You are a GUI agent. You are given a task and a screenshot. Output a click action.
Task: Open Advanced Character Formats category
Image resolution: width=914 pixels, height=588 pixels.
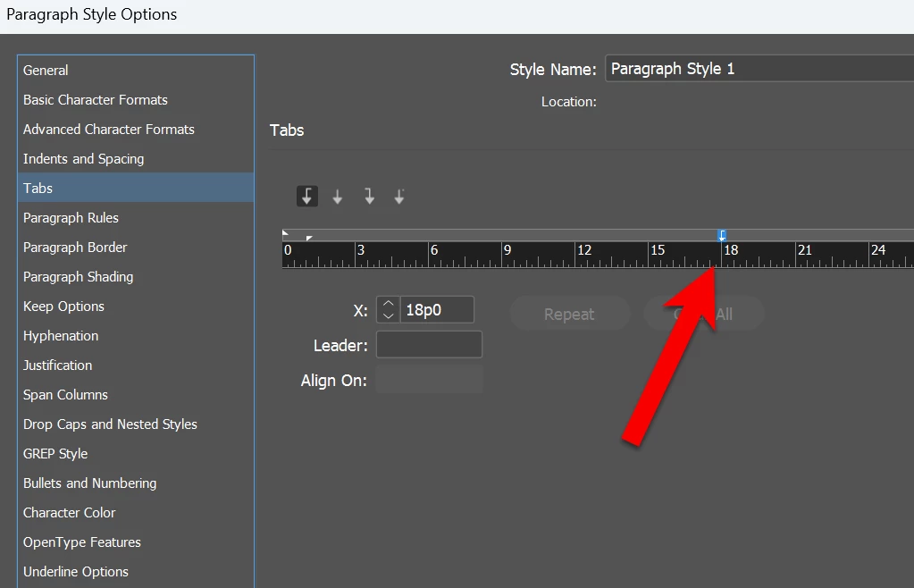pos(136,130)
